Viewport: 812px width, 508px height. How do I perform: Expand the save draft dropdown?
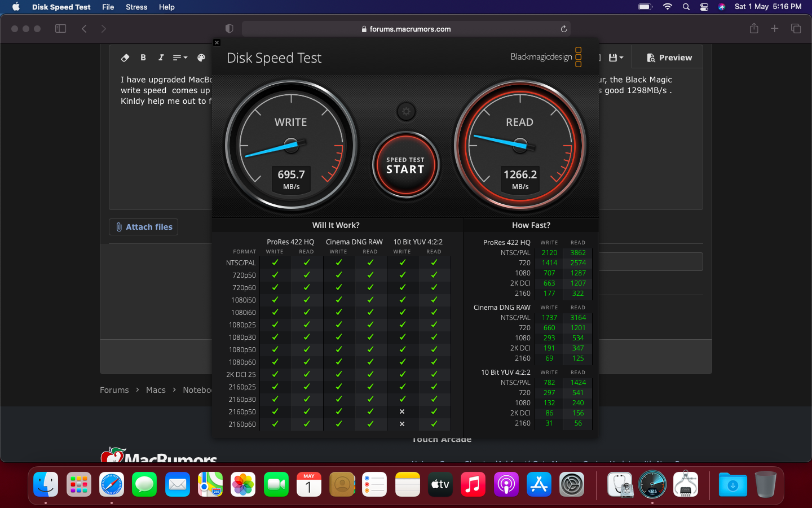[616, 58]
